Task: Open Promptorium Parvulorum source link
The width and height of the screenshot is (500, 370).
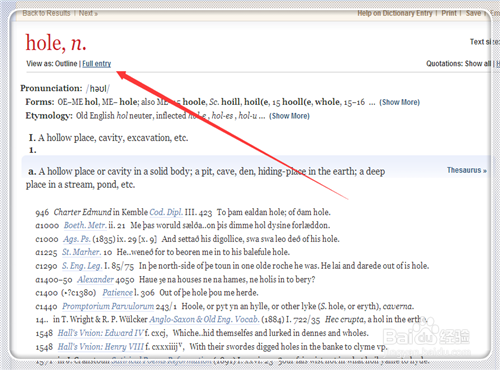Action: click(x=108, y=306)
